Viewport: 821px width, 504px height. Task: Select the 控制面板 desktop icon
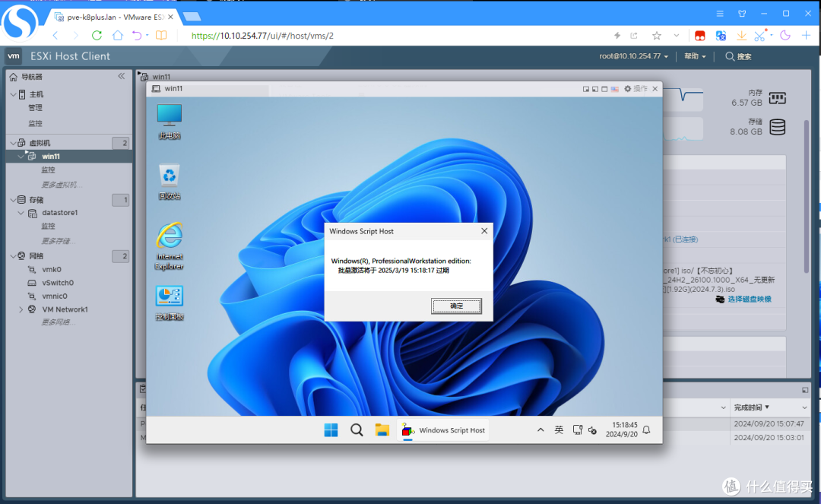click(x=169, y=303)
